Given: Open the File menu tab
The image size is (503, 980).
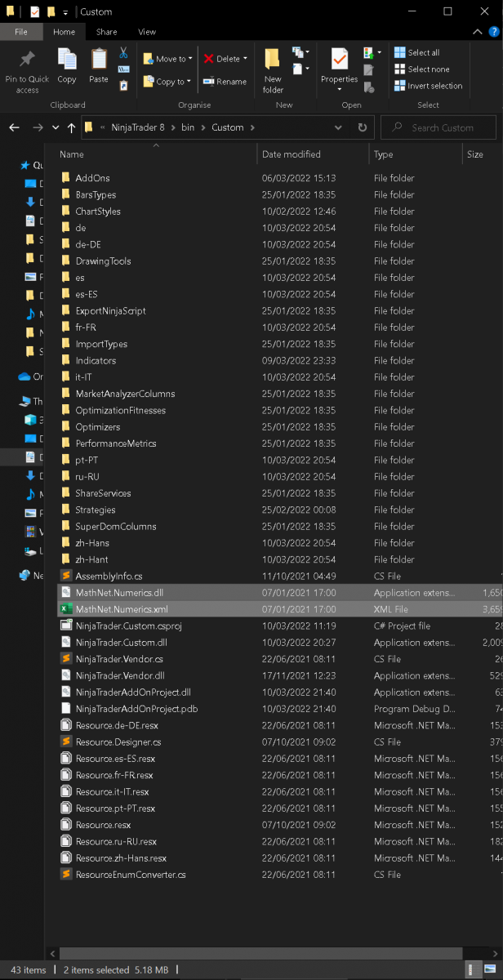Looking at the screenshot, I should pyautogui.click(x=21, y=32).
